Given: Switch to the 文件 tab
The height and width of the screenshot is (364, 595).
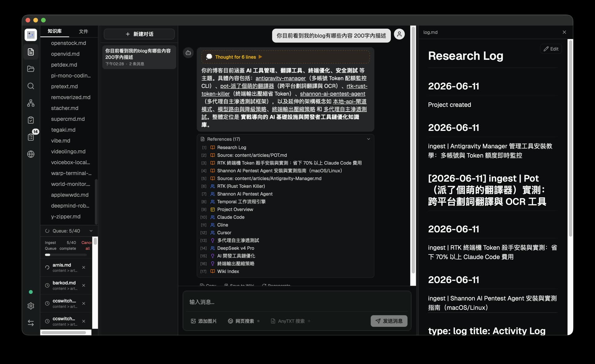Looking at the screenshot, I should pyautogui.click(x=83, y=31).
